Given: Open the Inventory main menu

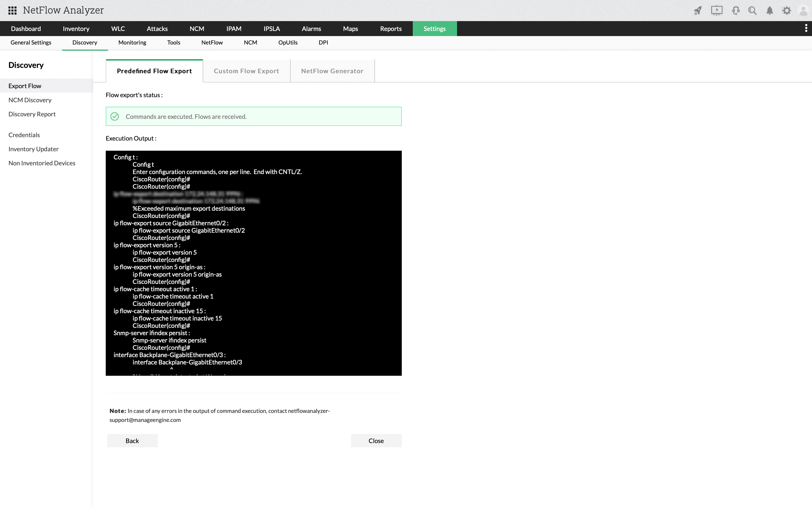Looking at the screenshot, I should [76, 29].
